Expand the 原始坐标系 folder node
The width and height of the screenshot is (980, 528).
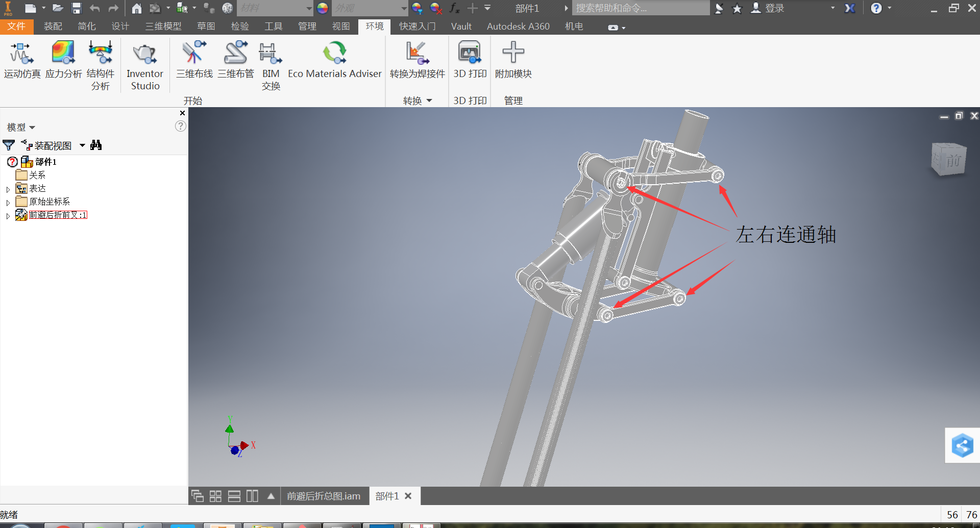coord(8,203)
